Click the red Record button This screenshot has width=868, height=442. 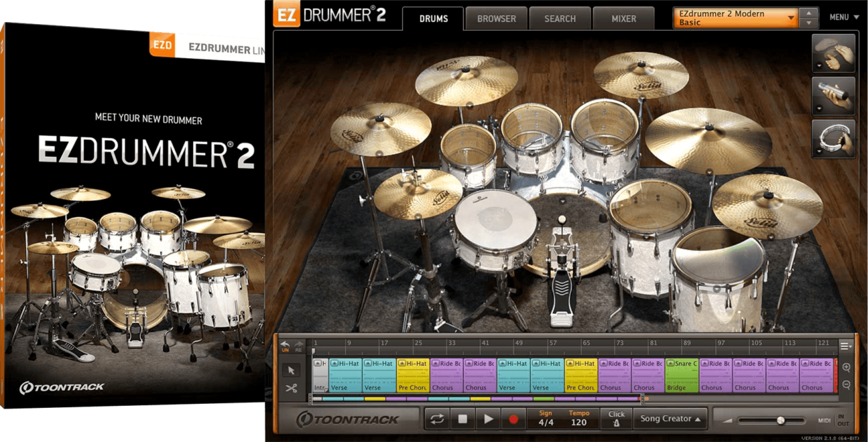(x=513, y=419)
